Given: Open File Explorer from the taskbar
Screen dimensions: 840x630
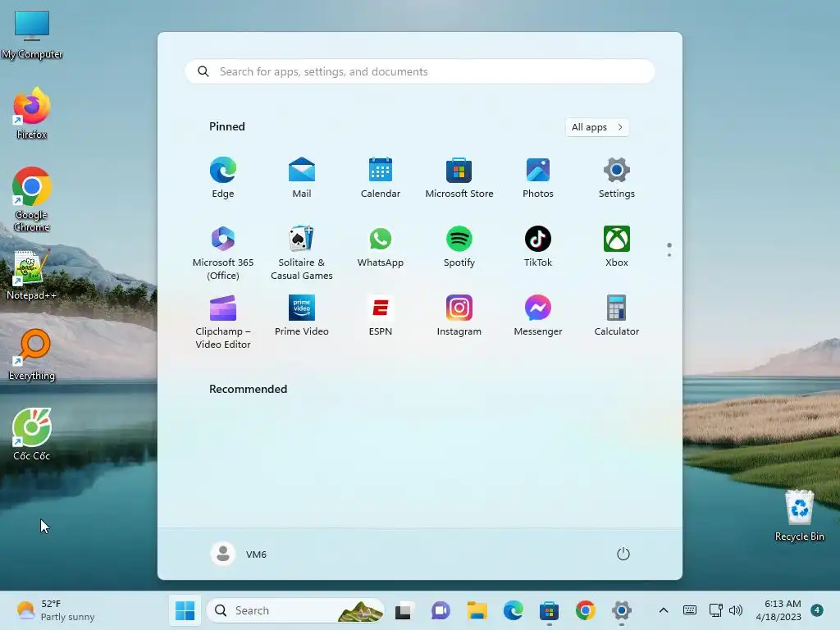Looking at the screenshot, I should coord(477,610).
